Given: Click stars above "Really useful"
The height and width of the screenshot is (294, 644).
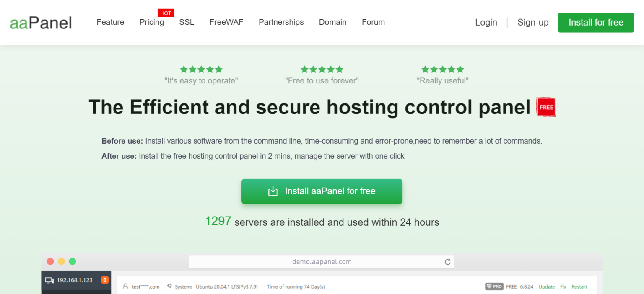Looking at the screenshot, I should [x=443, y=70].
